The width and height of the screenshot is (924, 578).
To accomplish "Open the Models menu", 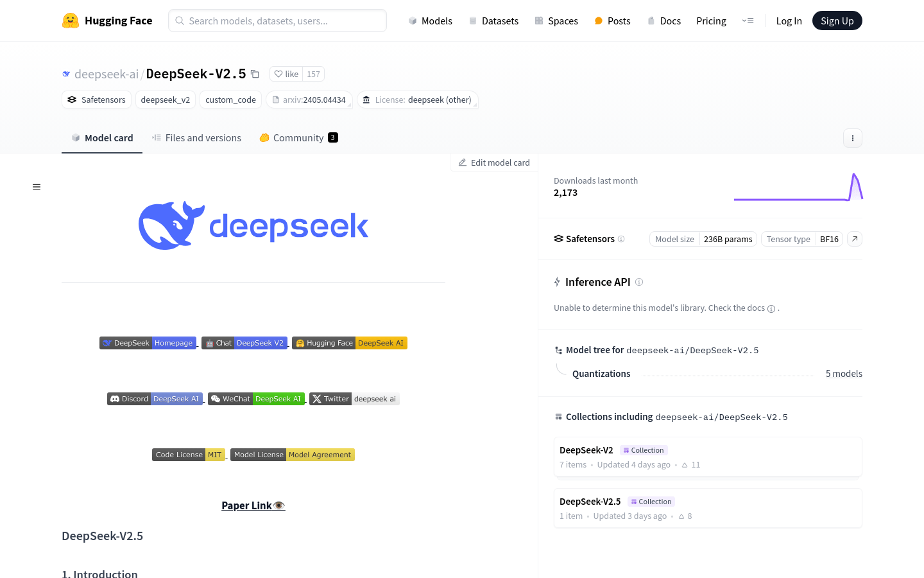I will coord(430,21).
